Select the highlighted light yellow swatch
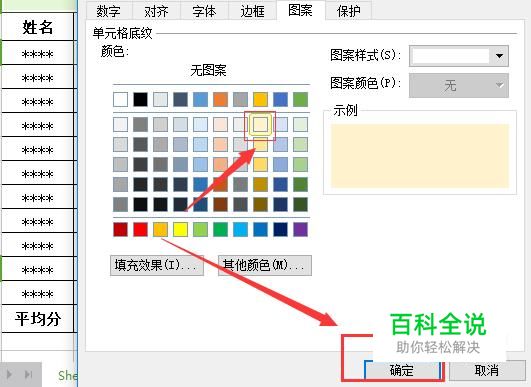Viewport: 531px width, 387px height. click(x=260, y=124)
